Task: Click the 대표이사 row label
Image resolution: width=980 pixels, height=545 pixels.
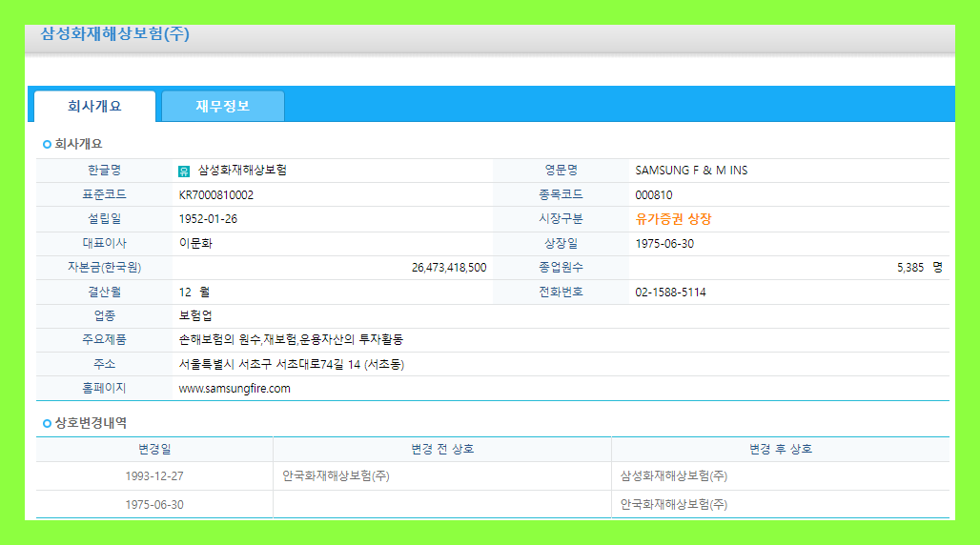Action: click(x=104, y=244)
